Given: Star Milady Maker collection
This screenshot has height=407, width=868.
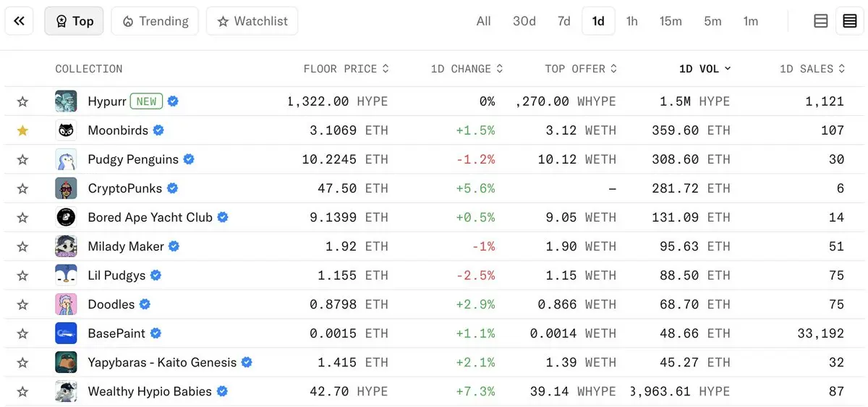Looking at the screenshot, I should click(22, 246).
